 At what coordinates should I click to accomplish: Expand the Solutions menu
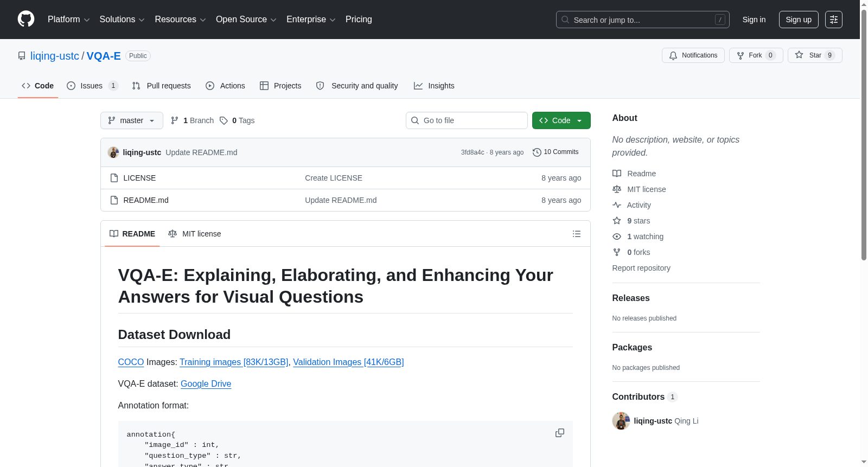(122, 20)
